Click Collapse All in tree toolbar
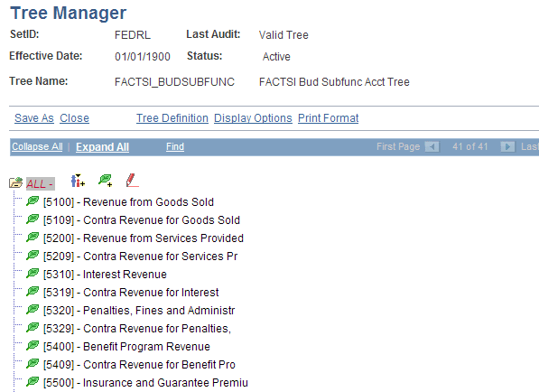This screenshot has width=539, height=392. click(x=37, y=147)
